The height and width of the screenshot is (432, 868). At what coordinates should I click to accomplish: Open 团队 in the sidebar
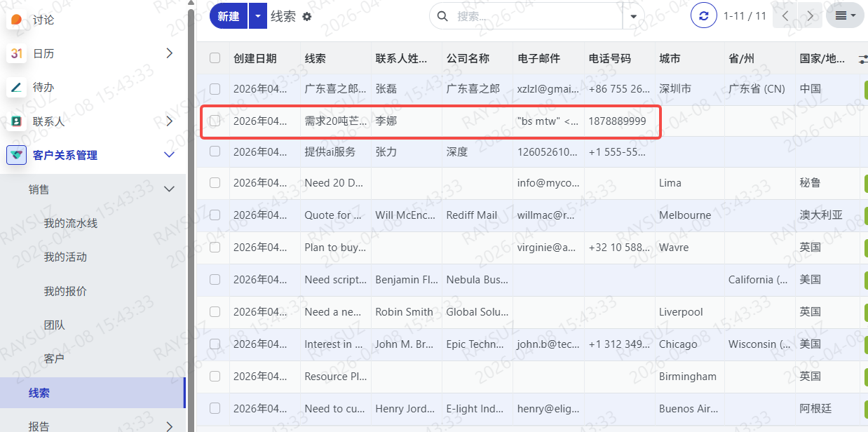(54, 325)
